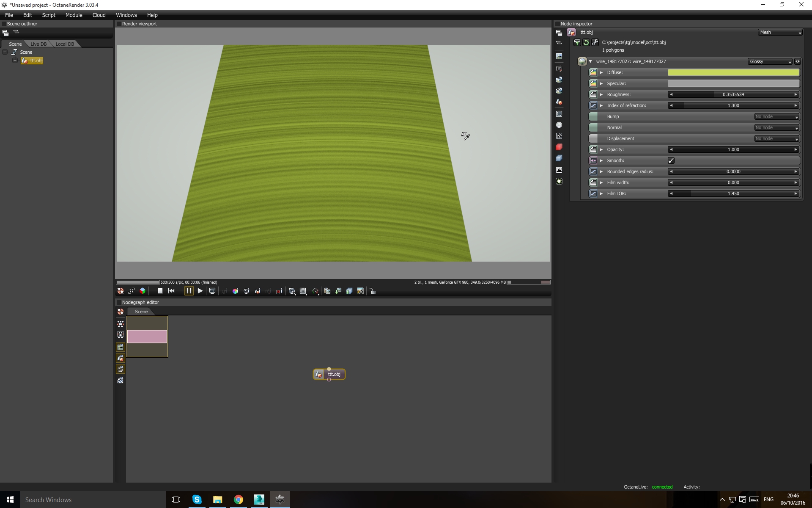Click the Diffuse green color swatch
This screenshot has width=812, height=508.
point(733,72)
